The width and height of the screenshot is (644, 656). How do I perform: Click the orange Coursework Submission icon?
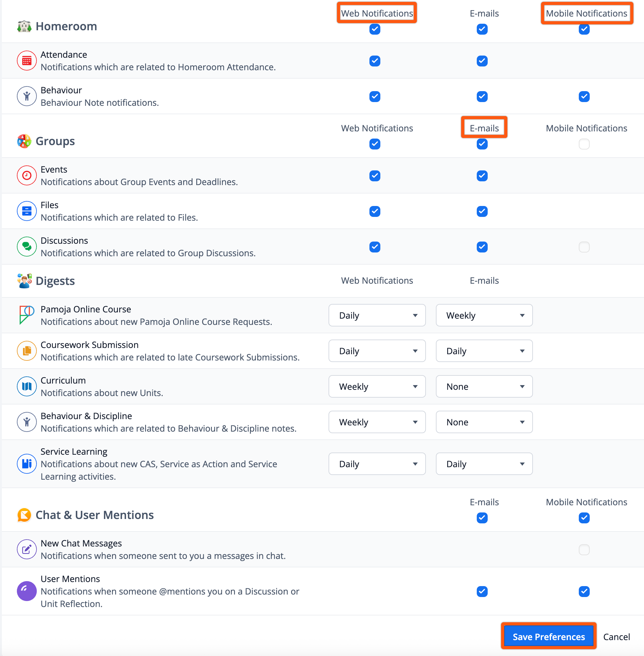(27, 351)
